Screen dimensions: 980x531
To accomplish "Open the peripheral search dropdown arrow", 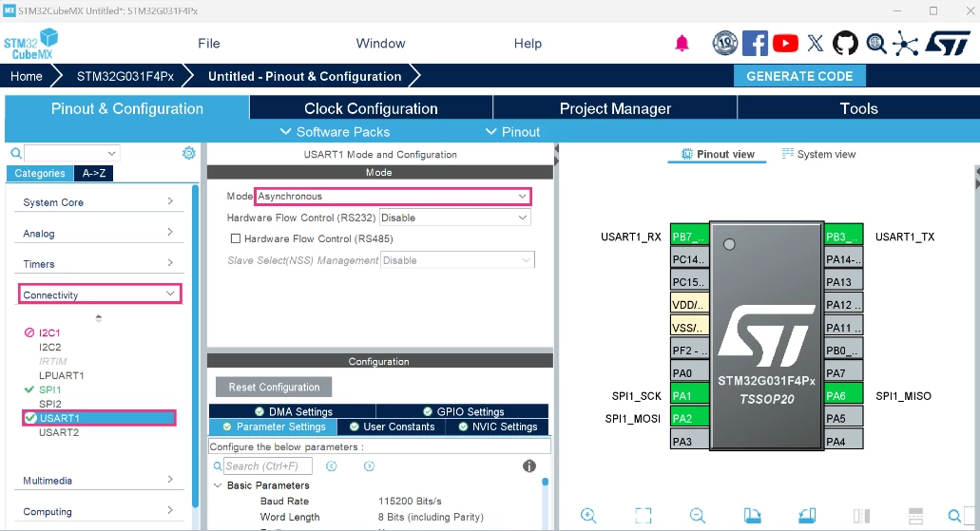I will point(111,153).
